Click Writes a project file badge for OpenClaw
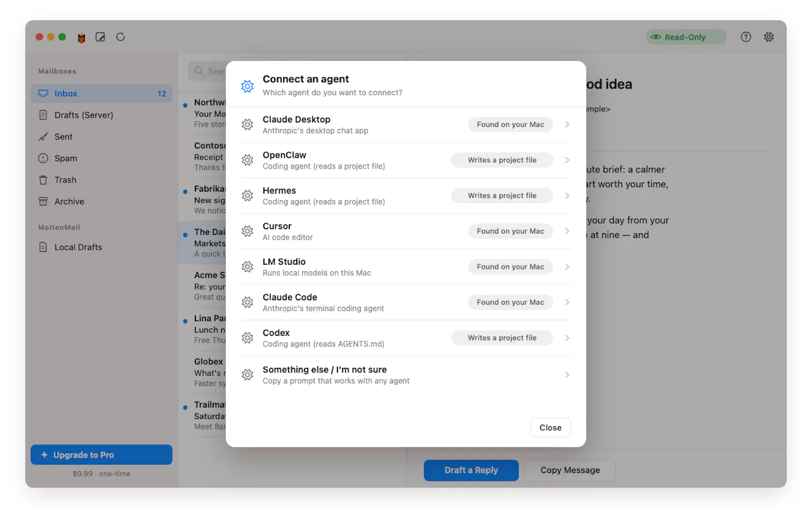Image resolution: width=812 pixels, height=508 pixels. pyautogui.click(x=502, y=160)
